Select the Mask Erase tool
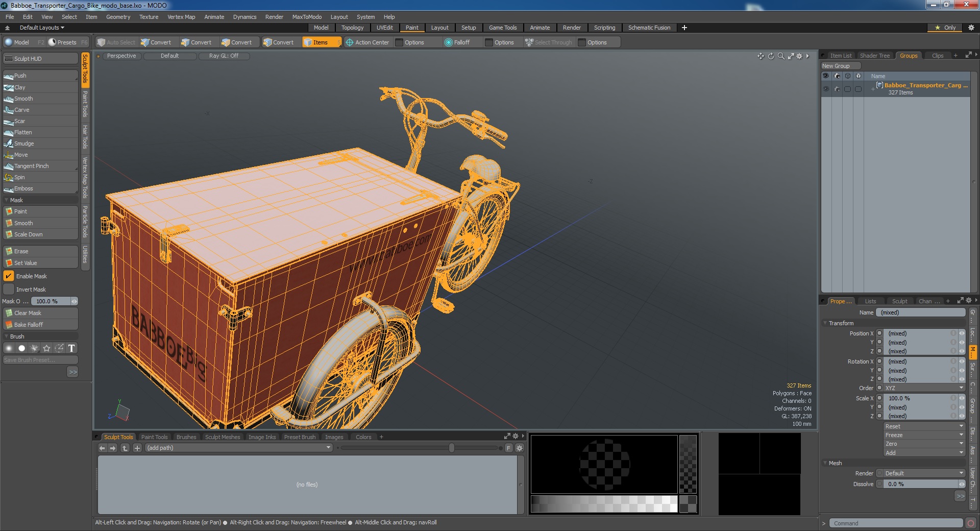 pyautogui.click(x=40, y=251)
